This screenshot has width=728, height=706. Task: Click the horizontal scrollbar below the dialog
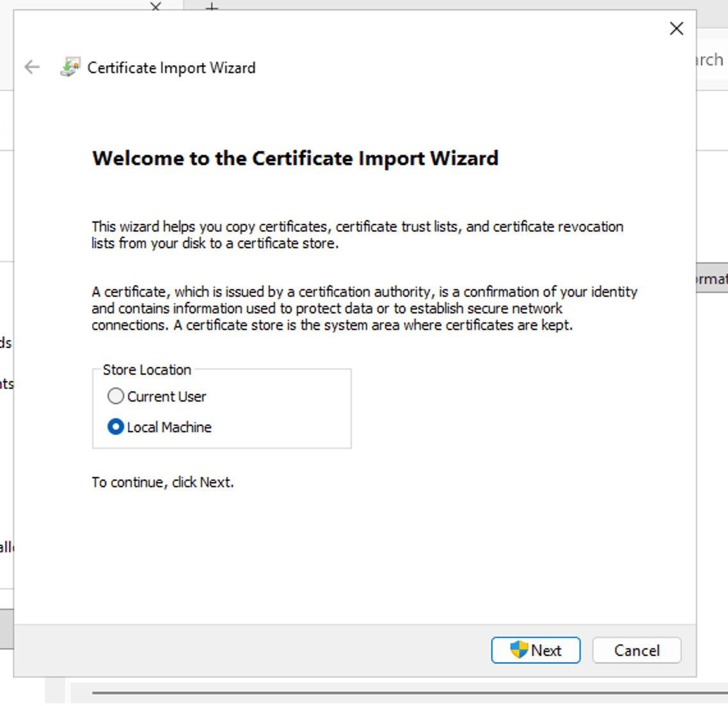(409, 693)
